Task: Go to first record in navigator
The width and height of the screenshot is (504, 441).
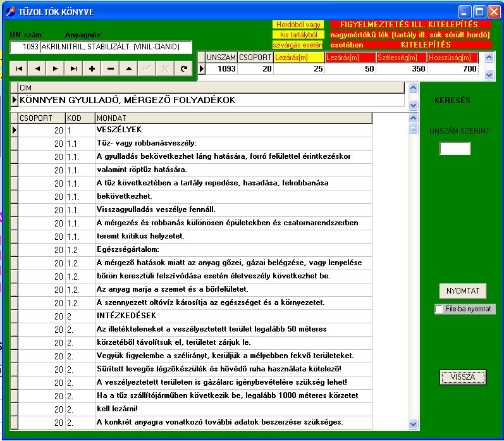Action: point(19,68)
